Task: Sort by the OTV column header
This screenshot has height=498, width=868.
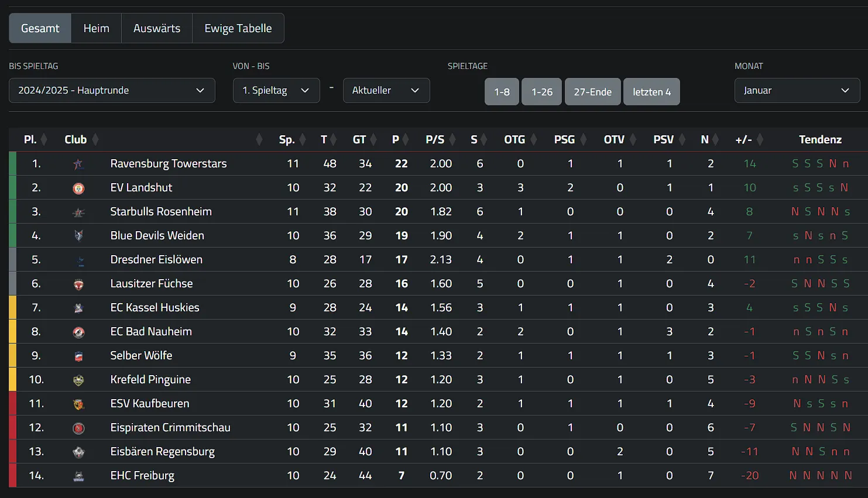Action: (x=614, y=140)
